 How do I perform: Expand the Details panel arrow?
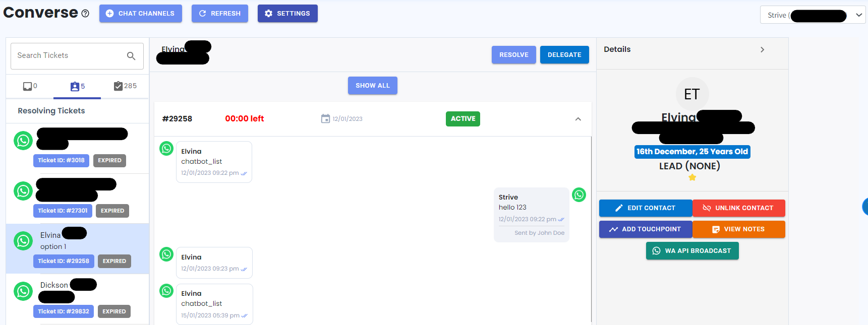click(762, 49)
